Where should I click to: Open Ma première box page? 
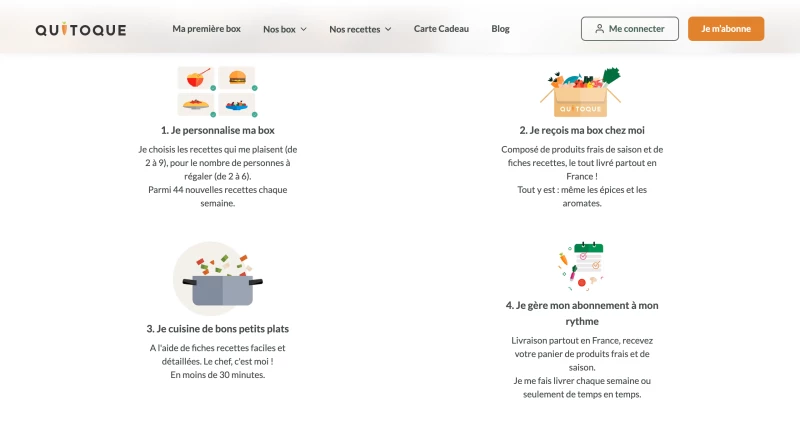click(207, 29)
